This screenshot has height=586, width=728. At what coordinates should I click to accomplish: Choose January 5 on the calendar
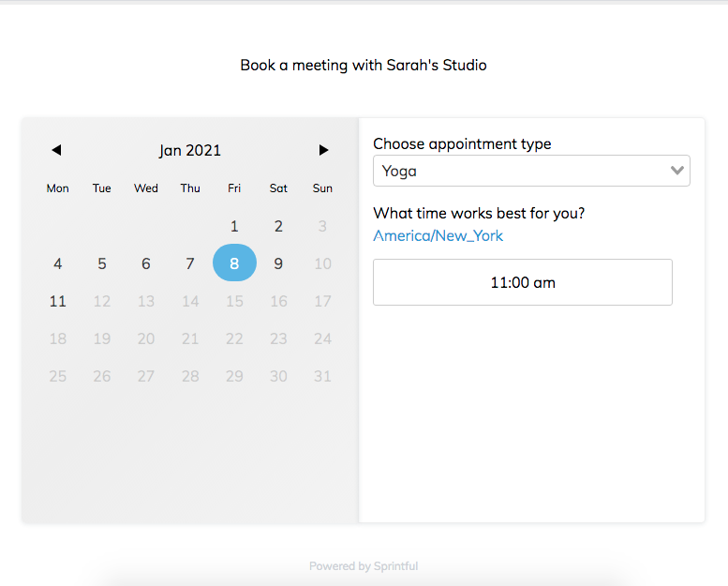tap(102, 263)
